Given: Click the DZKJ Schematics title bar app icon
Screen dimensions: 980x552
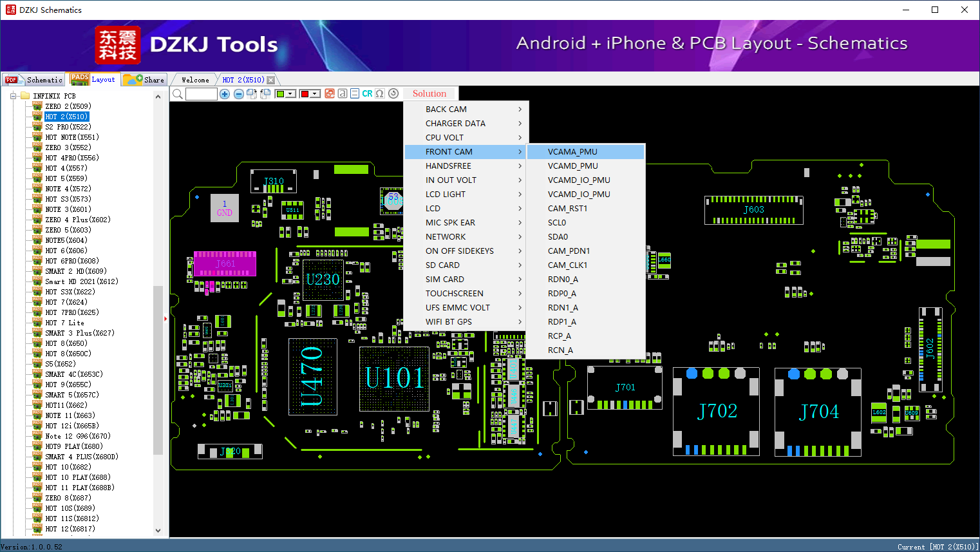Looking at the screenshot, I should click(x=10, y=10).
